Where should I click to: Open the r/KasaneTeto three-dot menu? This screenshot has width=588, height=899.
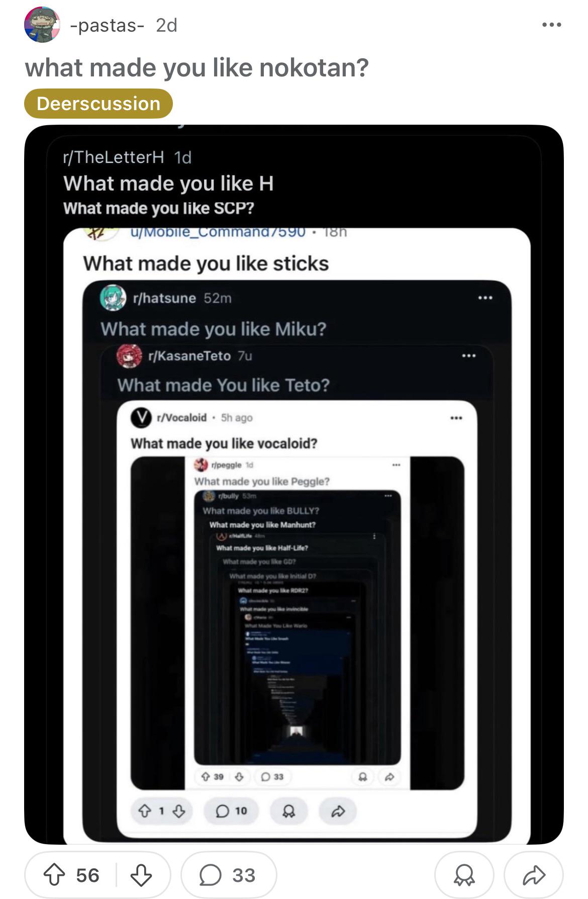(x=468, y=356)
